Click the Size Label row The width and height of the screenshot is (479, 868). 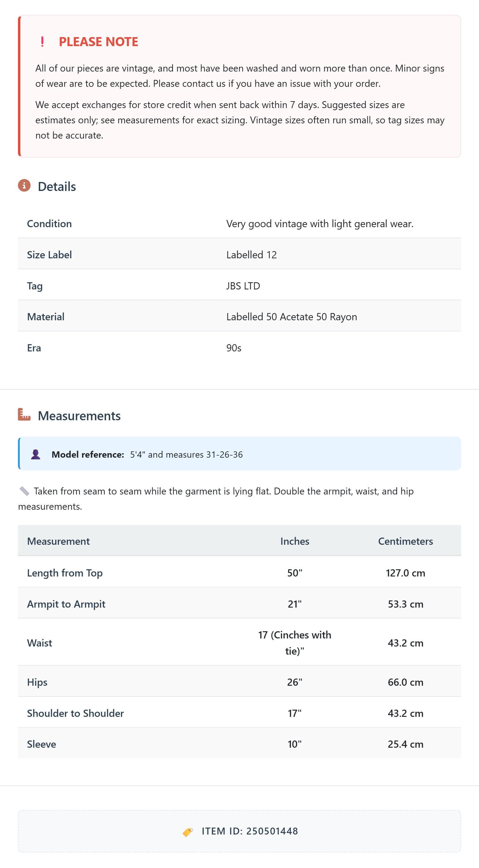click(x=239, y=254)
